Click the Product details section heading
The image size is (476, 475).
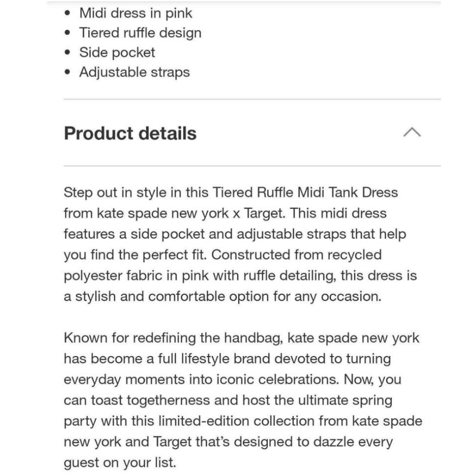tap(130, 133)
